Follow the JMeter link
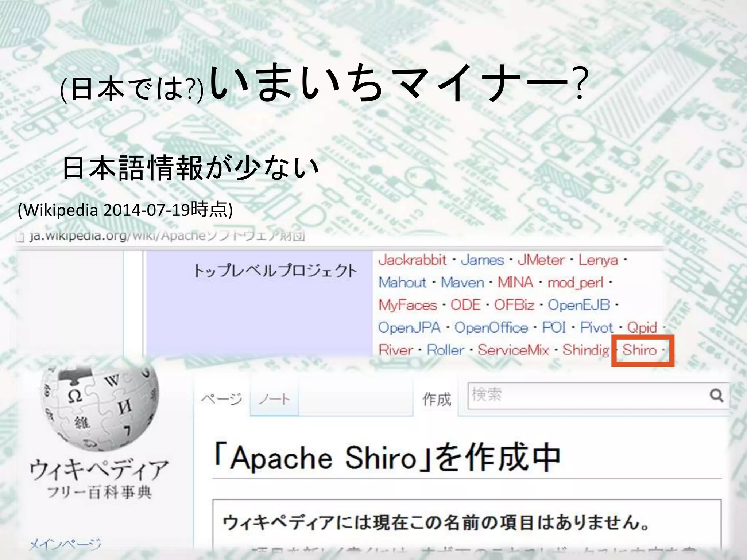The image size is (747, 560). tap(541, 260)
